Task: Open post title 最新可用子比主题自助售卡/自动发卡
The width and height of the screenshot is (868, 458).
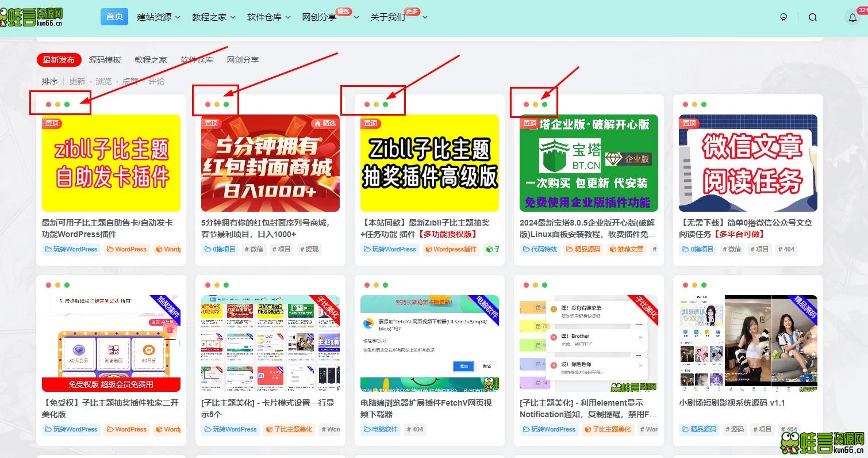Action: tap(107, 228)
